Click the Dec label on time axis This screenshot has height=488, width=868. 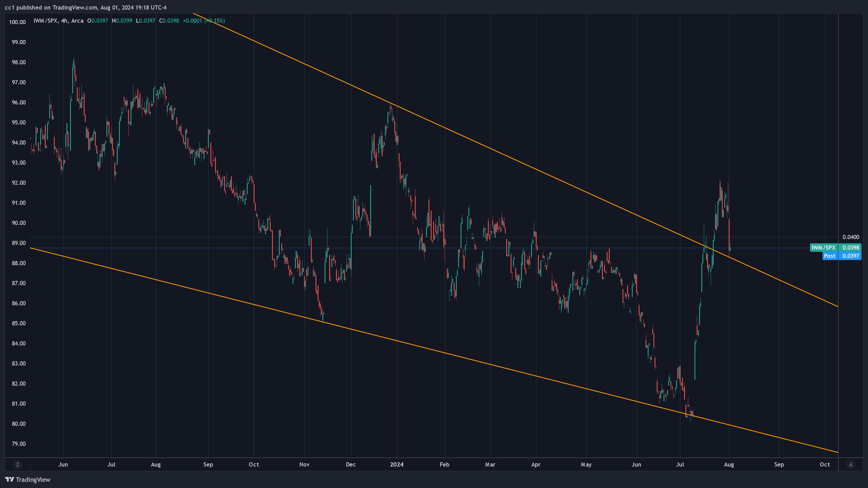(x=351, y=464)
